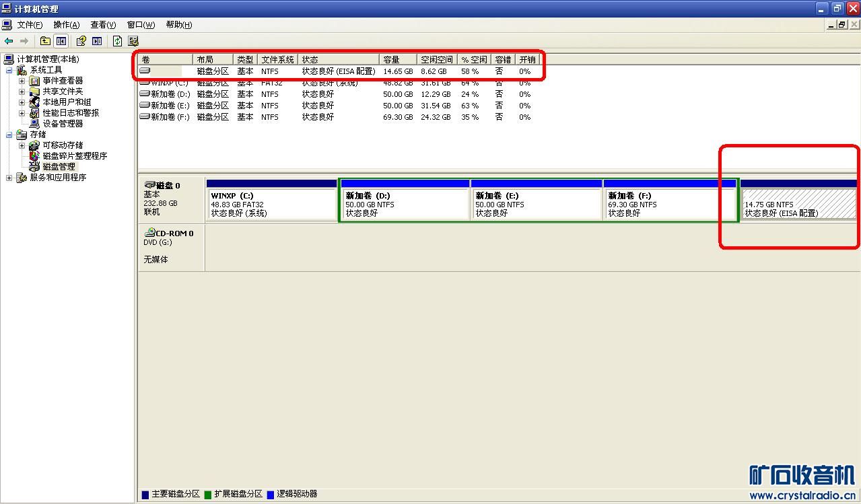Select the 系统工具 tree icon
This screenshot has height=504, width=861.
pos(22,70)
